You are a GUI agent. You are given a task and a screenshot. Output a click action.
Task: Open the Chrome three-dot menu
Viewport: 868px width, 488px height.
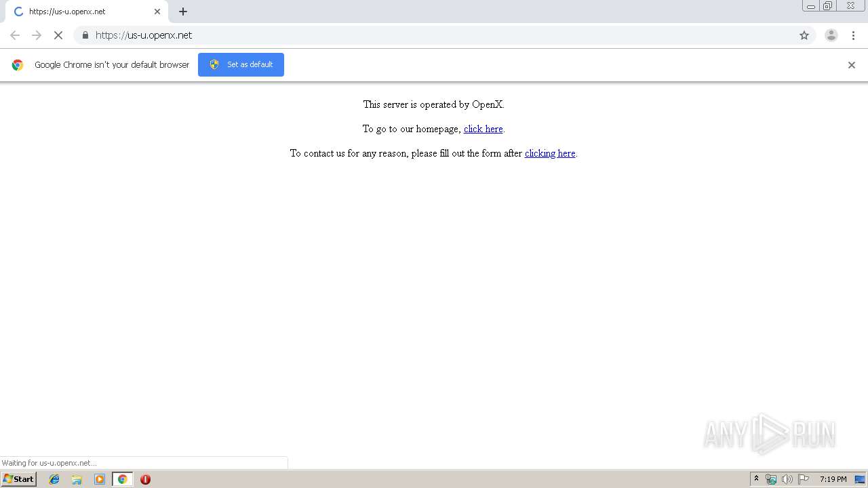[853, 35]
